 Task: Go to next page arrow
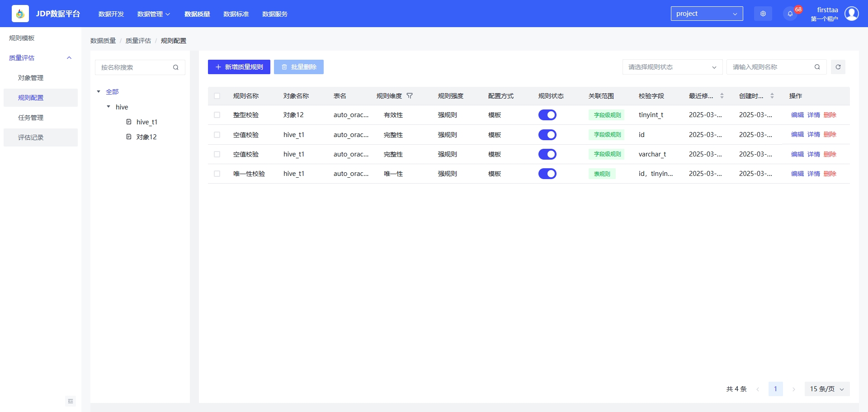pos(794,389)
